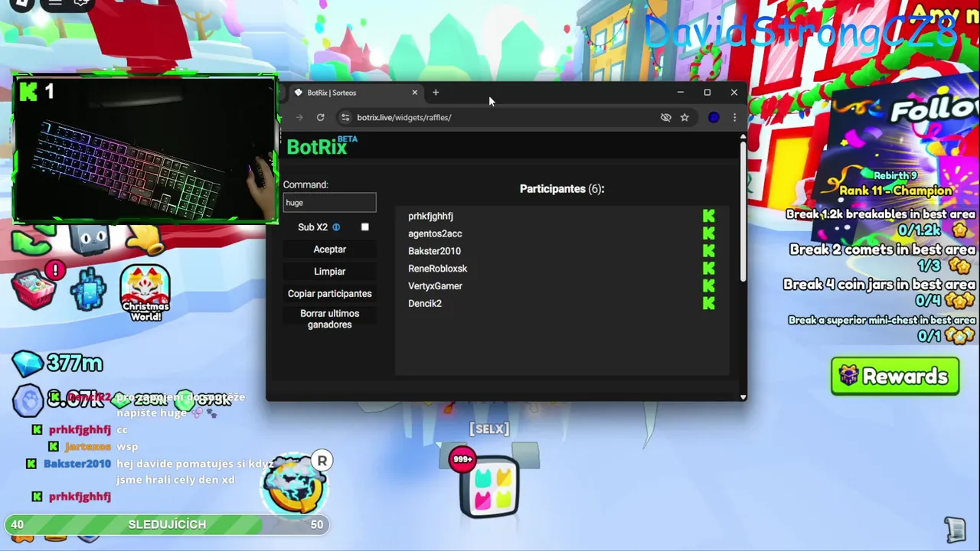This screenshot has width=980, height=551.
Task: Click the gray cat pet icon
Action: click(90, 238)
